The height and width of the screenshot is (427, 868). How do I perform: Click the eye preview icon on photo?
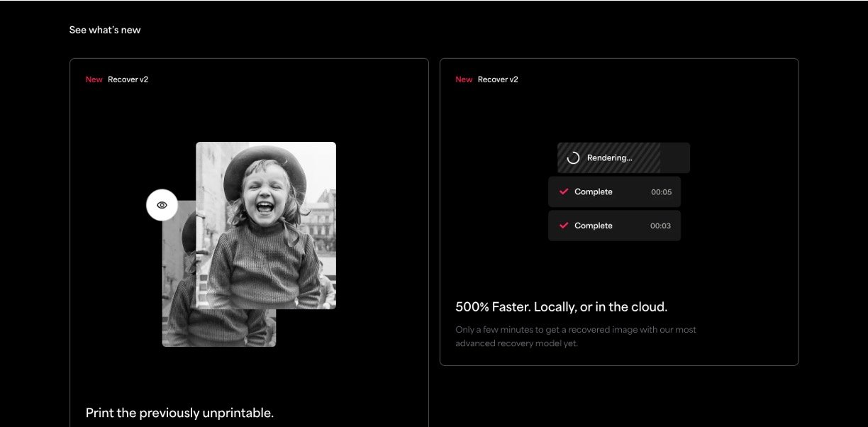pos(162,205)
